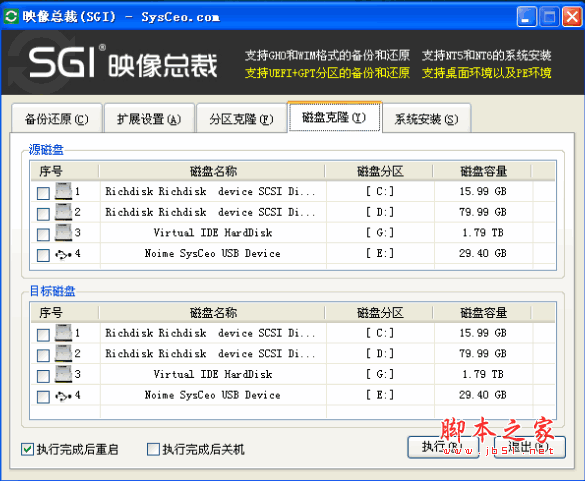Select target disk 3 Virtual IDE checkbox
This screenshot has width=585, height=481.
(x=43, y=376)
